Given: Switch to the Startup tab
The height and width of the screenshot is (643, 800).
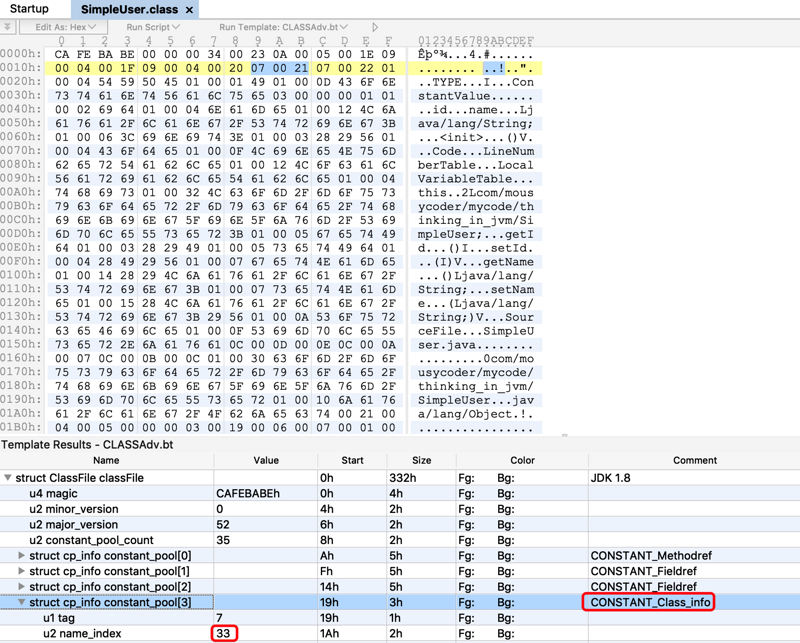Looking at the screenshot, I should click(x=29, y=9).
